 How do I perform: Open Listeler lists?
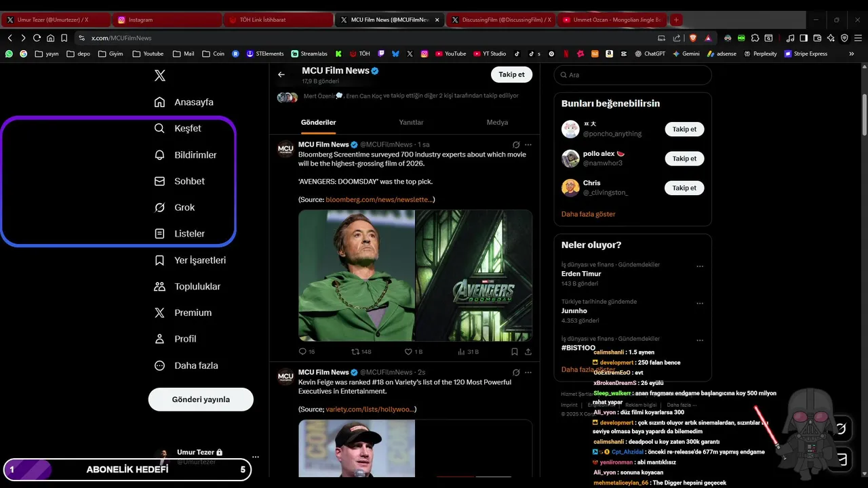pos(179,234)
